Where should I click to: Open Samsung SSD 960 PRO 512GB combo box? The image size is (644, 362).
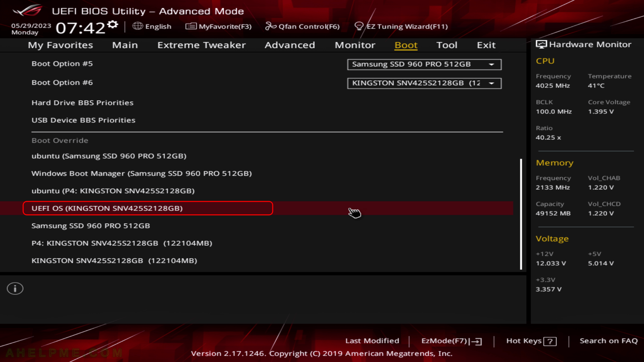[424, 64]
